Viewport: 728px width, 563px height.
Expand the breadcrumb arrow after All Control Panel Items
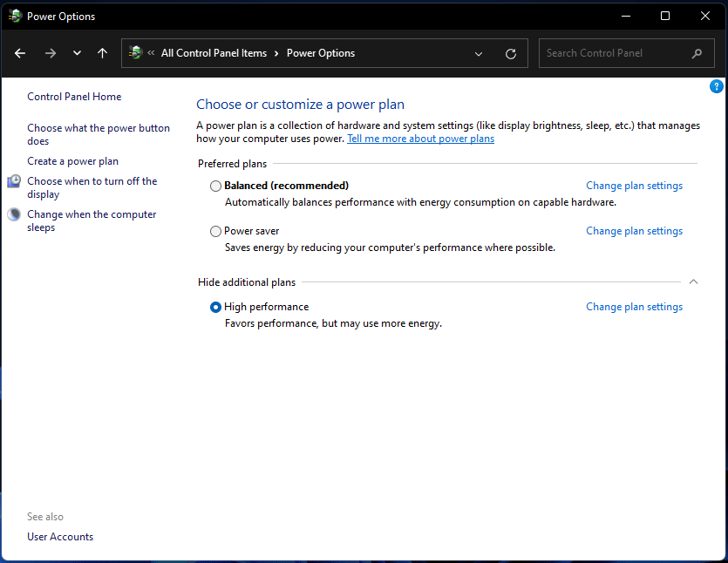coord(276,53)
